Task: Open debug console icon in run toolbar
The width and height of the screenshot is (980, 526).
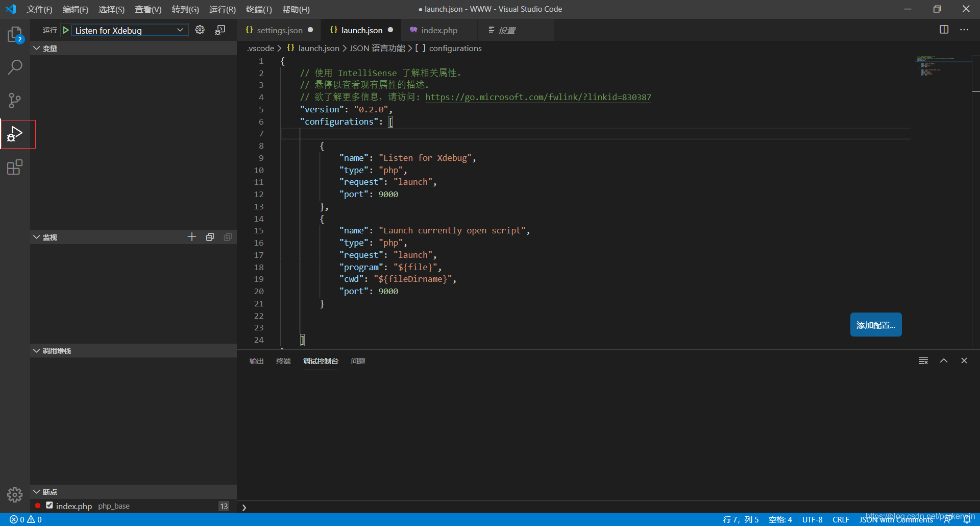Action: click(x=220, y=30)
